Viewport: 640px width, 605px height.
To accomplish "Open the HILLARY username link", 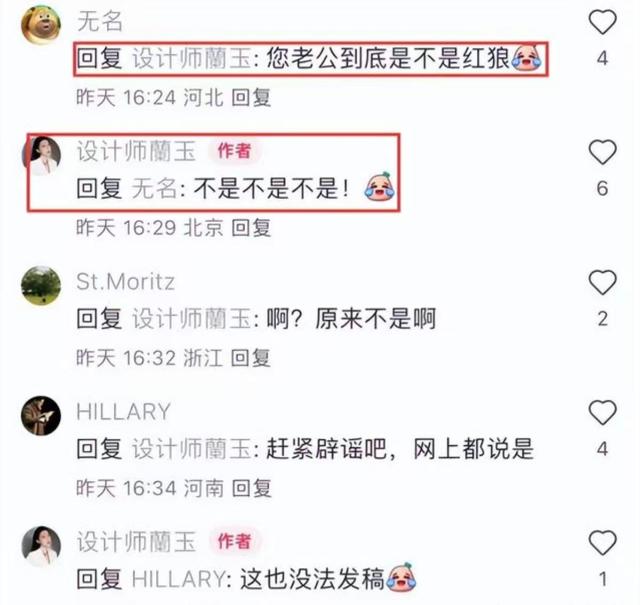I will click(123, 412).
